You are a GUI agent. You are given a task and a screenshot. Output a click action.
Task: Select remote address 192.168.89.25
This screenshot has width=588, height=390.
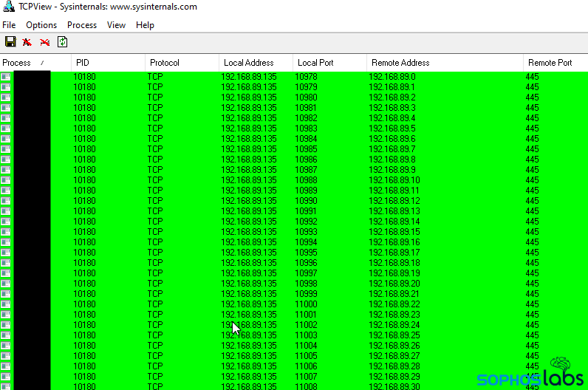pos(394,335)
